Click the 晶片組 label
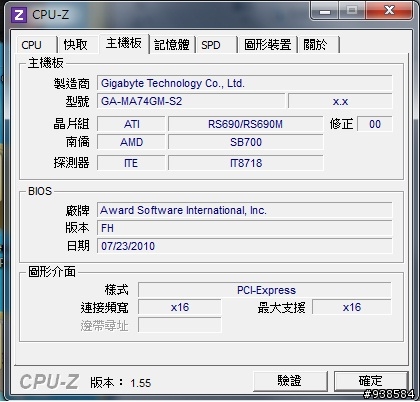Image resolution: width=420 pixels, height=402 pixels. coord(72,124)
